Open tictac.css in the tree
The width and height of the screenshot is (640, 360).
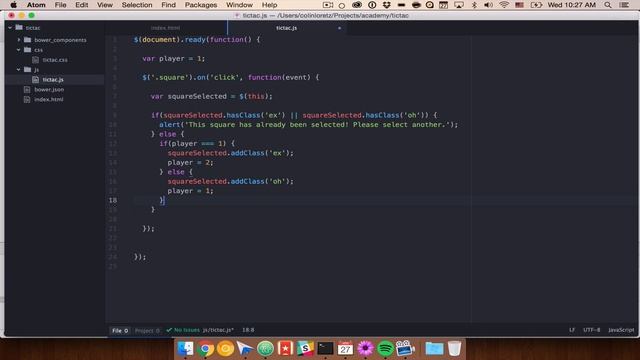pos(55,60)
